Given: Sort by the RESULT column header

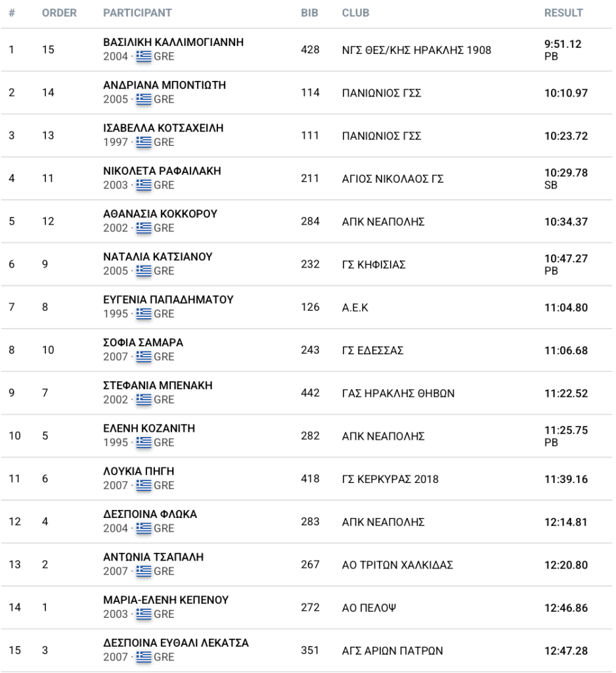Looking at the screenshot, I should [x=563, y=13].
